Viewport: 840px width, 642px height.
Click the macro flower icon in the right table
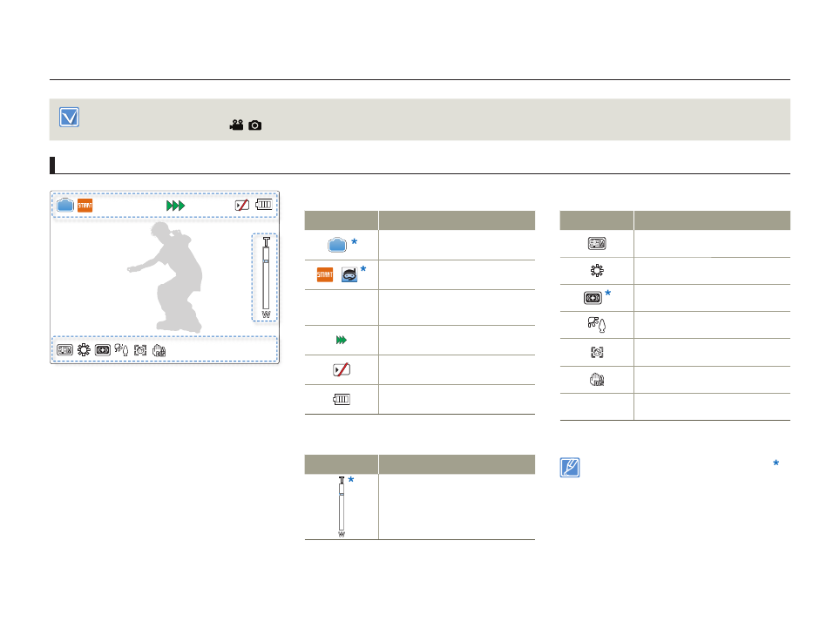[x=597, y=326]
